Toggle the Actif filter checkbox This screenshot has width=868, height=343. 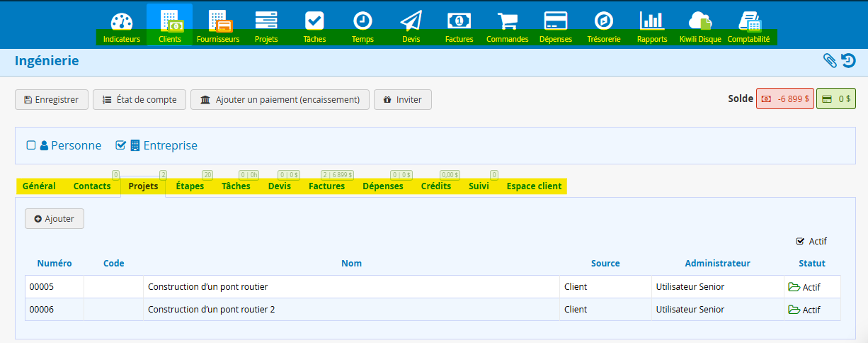point(800,241)
